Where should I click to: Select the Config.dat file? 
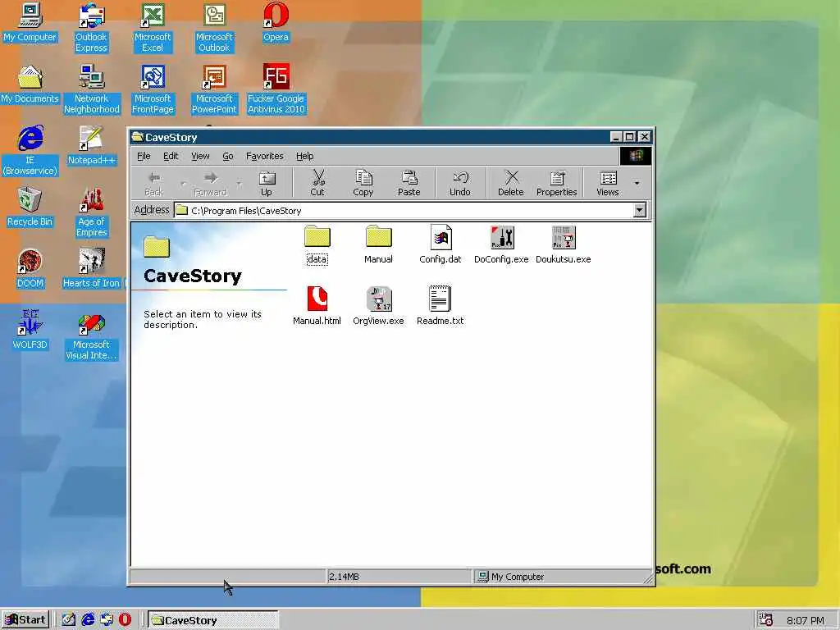pos(441,244)
